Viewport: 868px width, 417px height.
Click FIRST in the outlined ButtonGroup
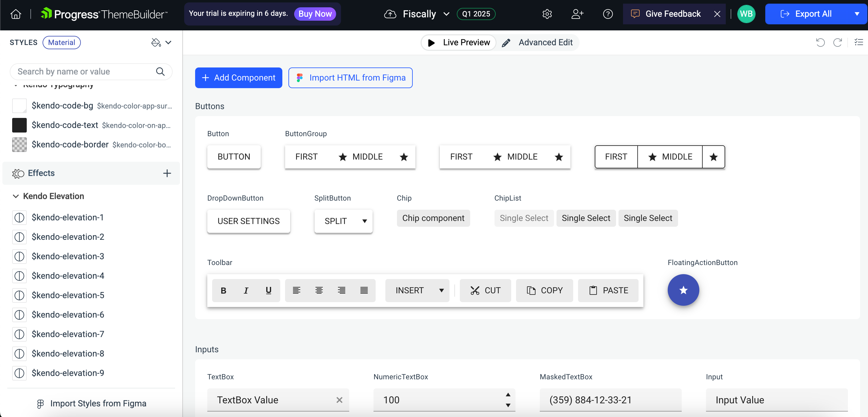[x=616, y=157]
